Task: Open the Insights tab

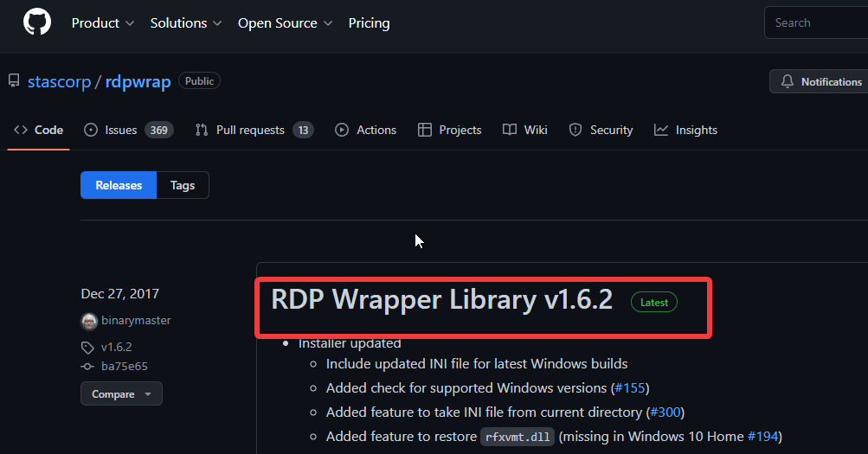Action: (685, 130)
